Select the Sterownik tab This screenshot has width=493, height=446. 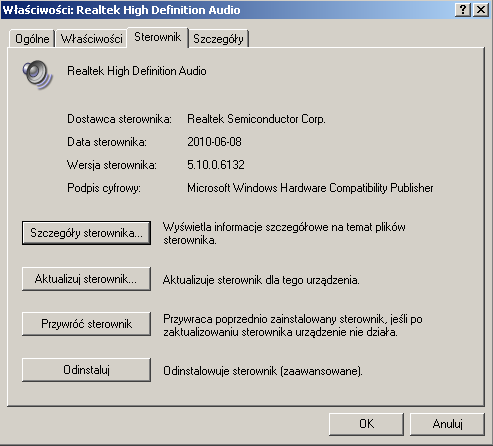[158, 37]
